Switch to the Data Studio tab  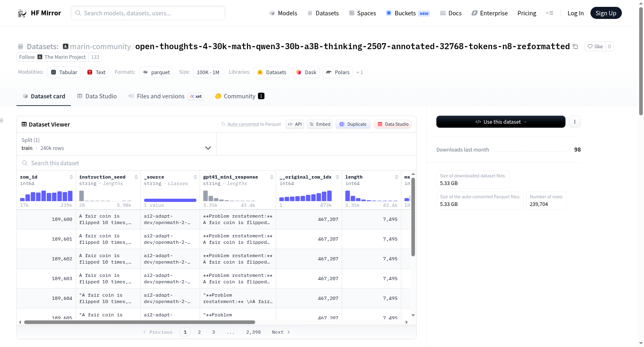click(x=97, y=96)
